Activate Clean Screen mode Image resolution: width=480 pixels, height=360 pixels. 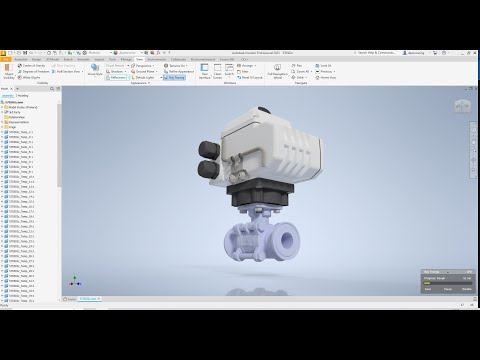tap(217, 71)
